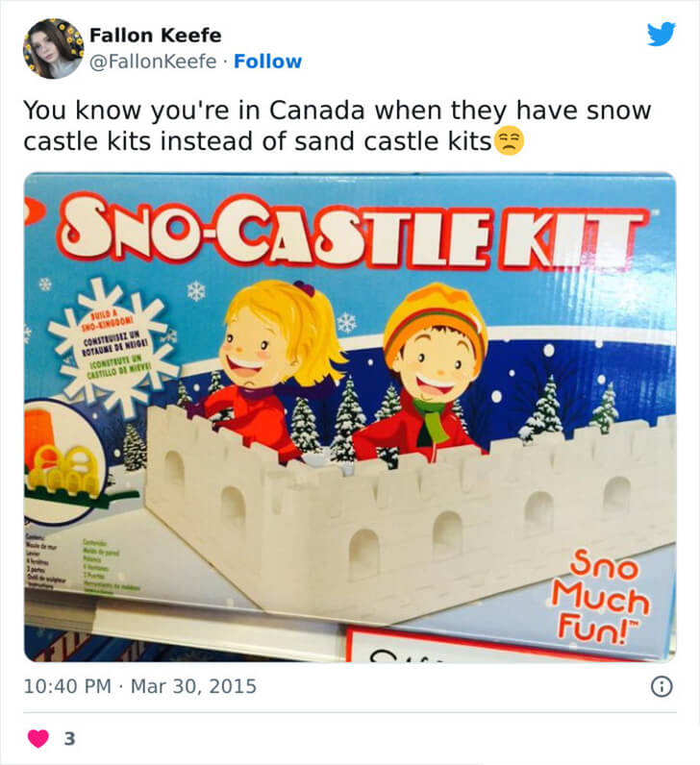
Task: Open the @FallonKeefe handle
Action: (x=153, y=62)
